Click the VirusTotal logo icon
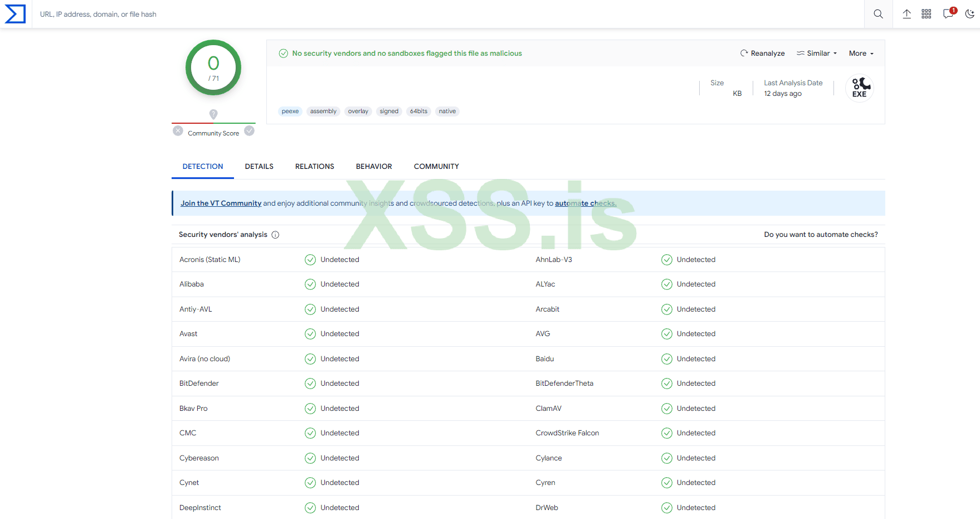The image size is (980, 519). pyautogui.click(x=15, y=14)
